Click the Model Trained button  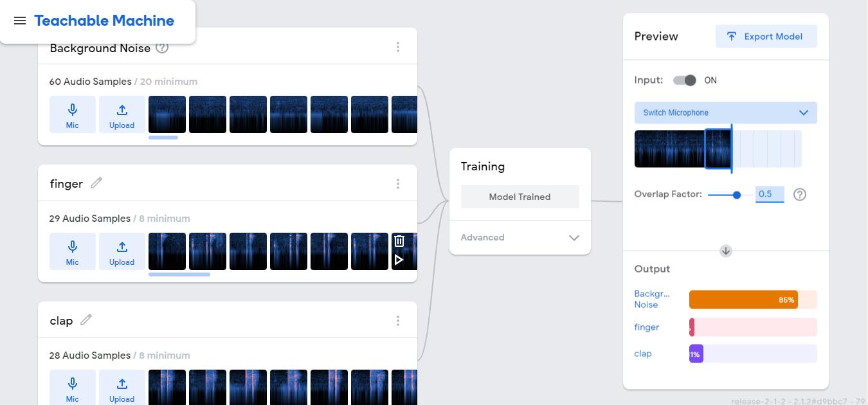pos(520,197)
